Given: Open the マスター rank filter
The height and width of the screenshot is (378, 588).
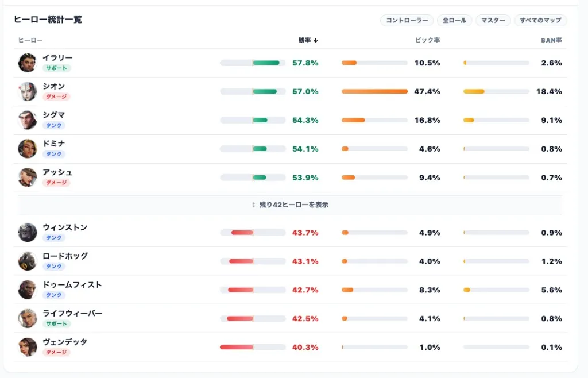Looking at the screenshot, I should tap(493, 20).
